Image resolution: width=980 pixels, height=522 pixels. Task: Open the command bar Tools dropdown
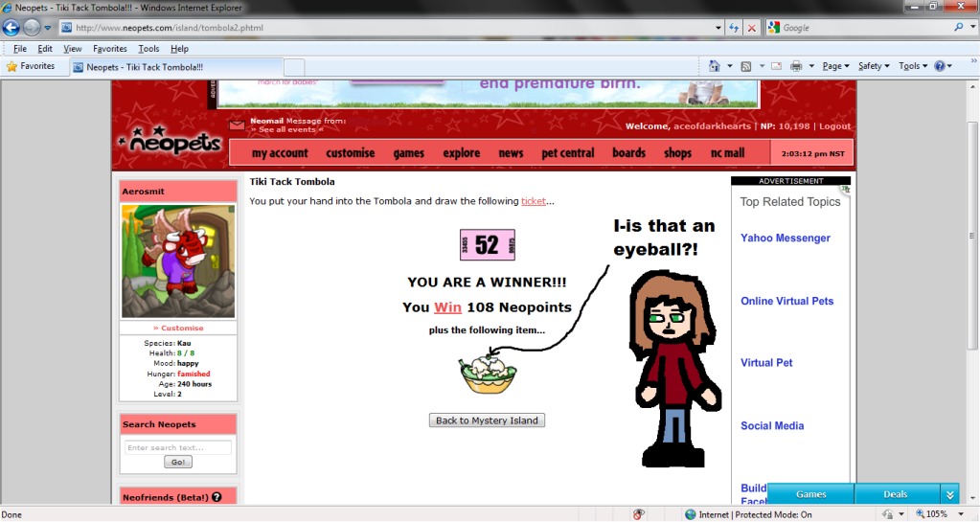913,66
